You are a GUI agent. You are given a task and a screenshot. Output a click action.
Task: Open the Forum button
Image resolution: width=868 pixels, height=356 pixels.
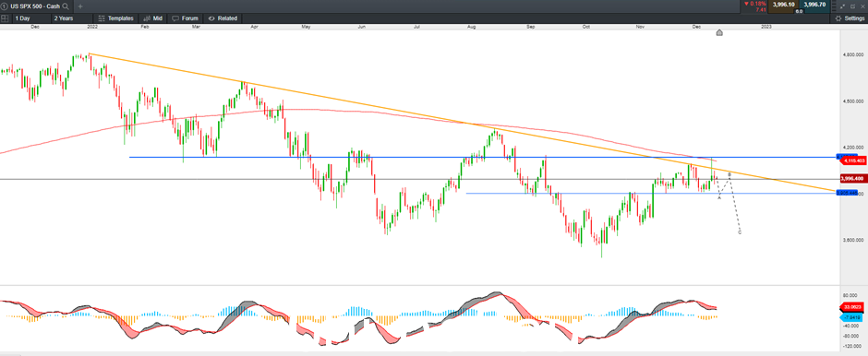pyautogui.click(x=185, y=18)
